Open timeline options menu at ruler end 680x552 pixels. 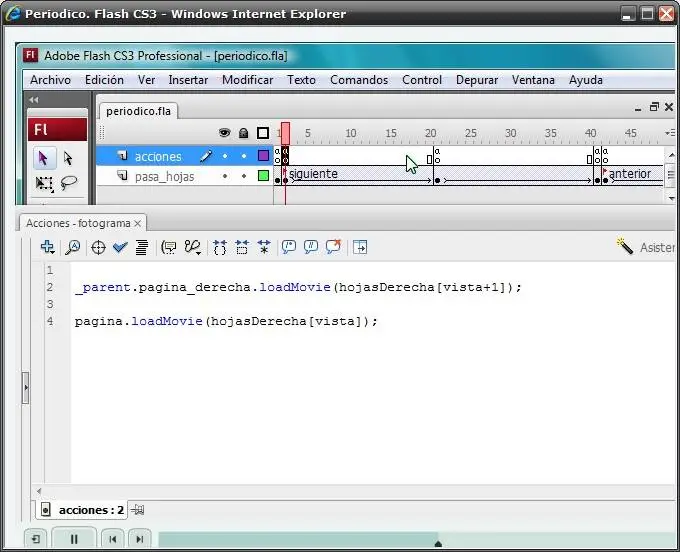[670, 133]
